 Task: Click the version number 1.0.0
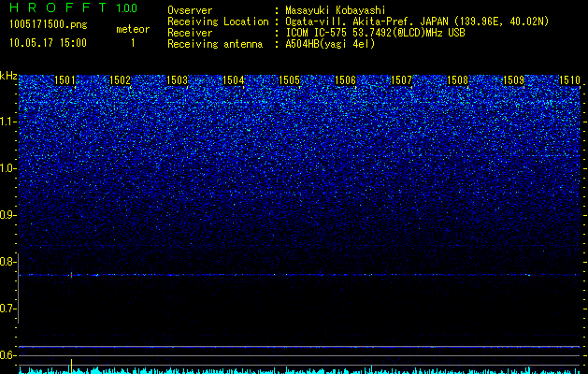coord(127,7)
